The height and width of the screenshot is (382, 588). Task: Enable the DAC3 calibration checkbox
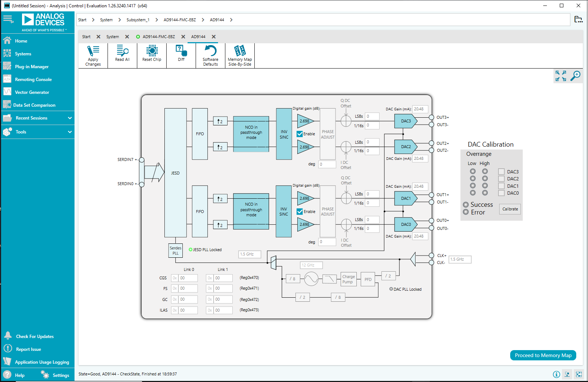pos(501,172)
